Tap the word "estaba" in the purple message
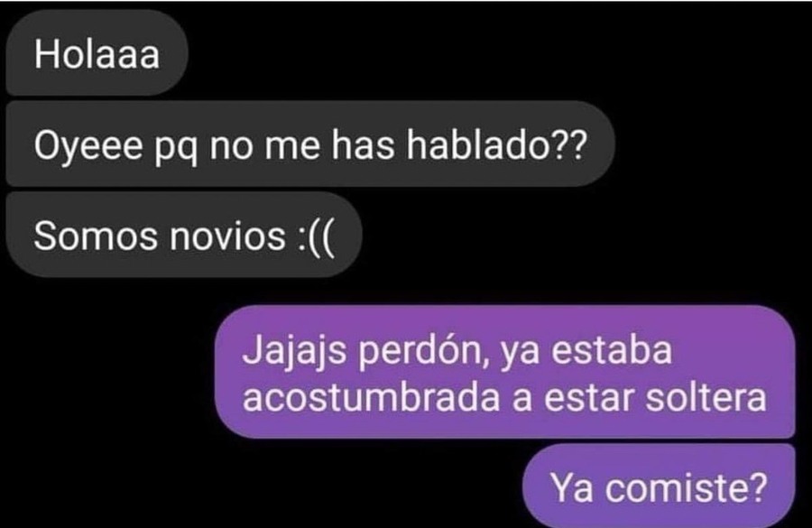The width and height of the screenshot is (812, 528). pos(612,351)
